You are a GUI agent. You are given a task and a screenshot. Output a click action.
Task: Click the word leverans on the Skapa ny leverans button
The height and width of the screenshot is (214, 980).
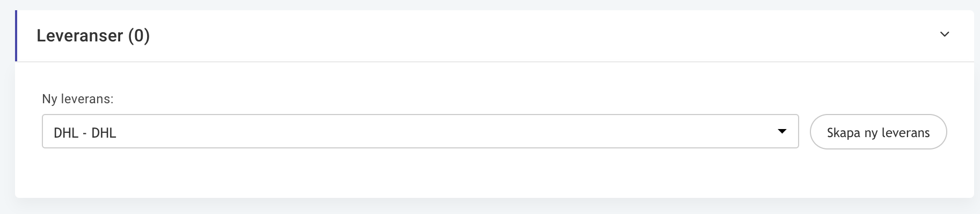pos(905,133)
